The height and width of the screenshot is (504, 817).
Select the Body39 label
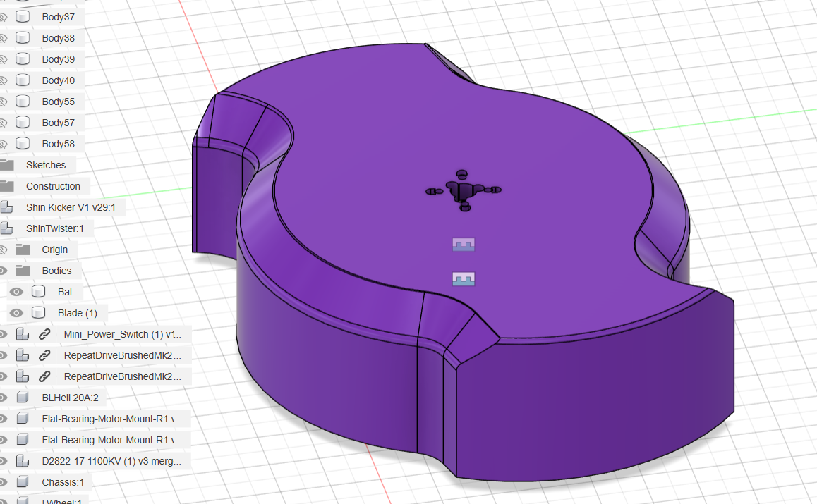pos(59,59)
